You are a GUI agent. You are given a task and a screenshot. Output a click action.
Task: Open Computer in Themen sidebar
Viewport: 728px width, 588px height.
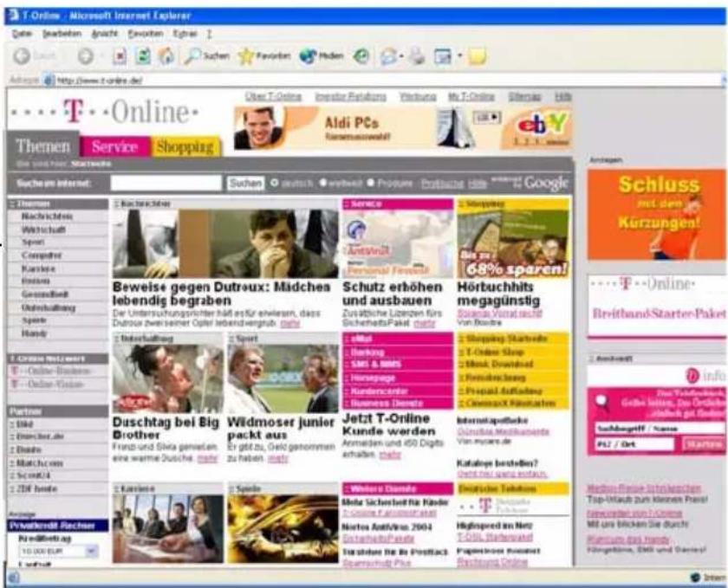(42, 255)
